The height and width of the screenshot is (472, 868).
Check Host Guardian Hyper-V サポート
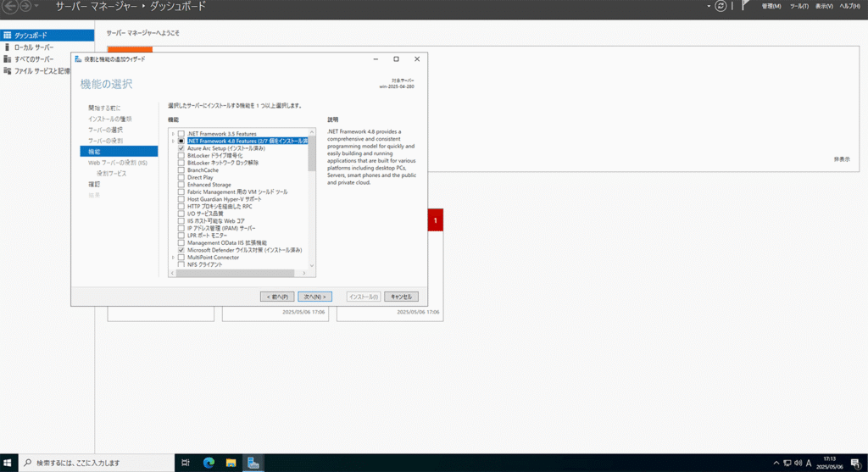point(181,199)
